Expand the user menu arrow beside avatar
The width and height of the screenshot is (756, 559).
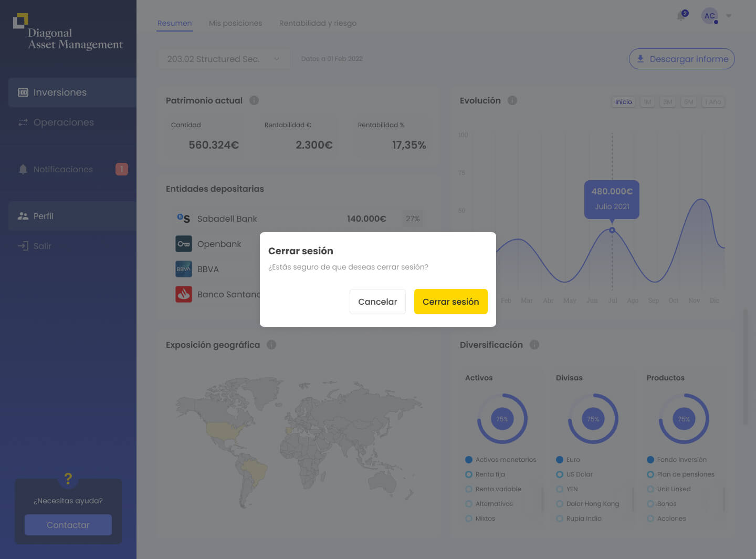(x=729, y=16)
